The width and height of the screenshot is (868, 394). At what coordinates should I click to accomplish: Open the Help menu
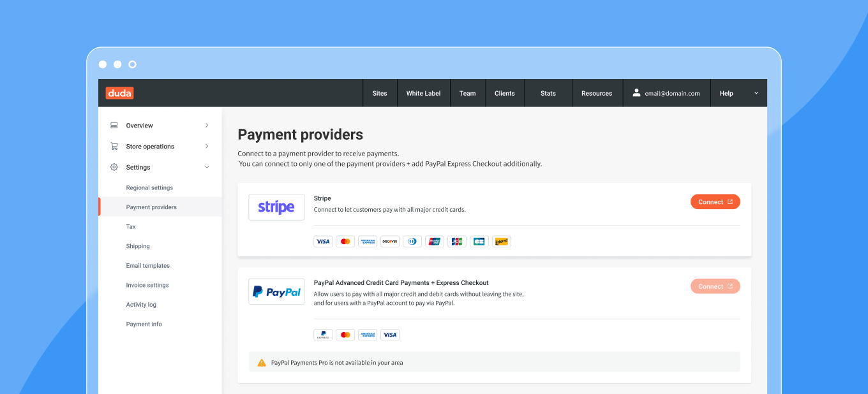[x=726, y=93]
